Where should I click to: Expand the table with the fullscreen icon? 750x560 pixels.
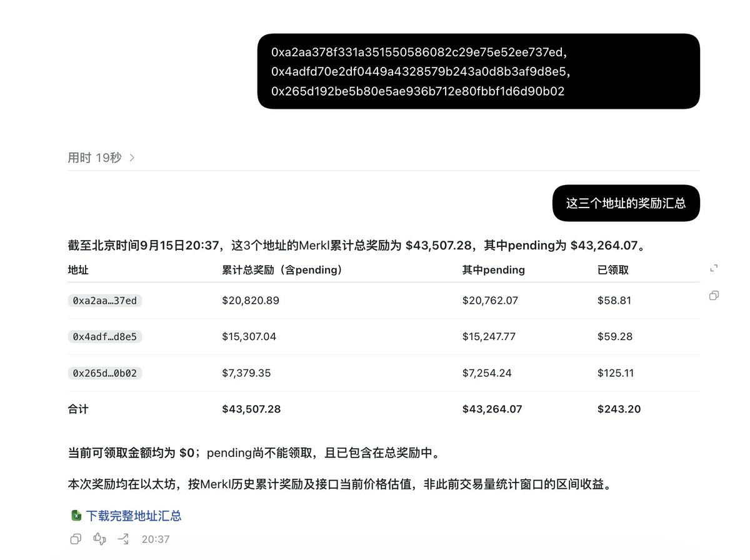[x=714, y=269]
